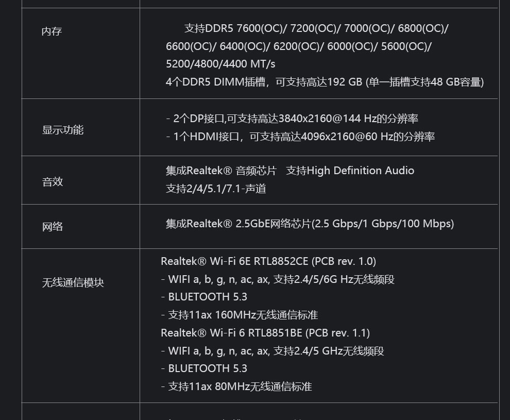Image resolution: width=510 pixels, height=420 pixels.
Task: Select the 集成Realtek 音频芯片 text
Action: click(221, 171)
